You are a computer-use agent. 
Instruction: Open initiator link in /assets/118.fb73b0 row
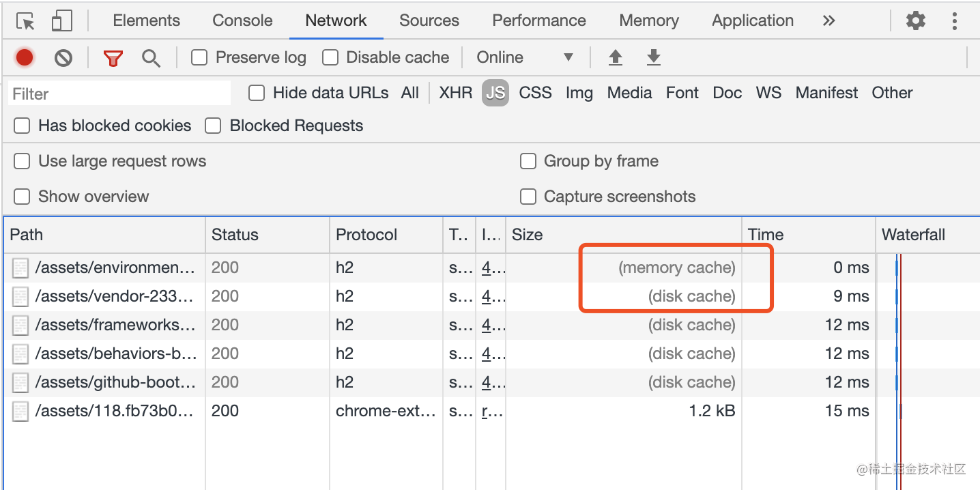[x=493, y=411]
